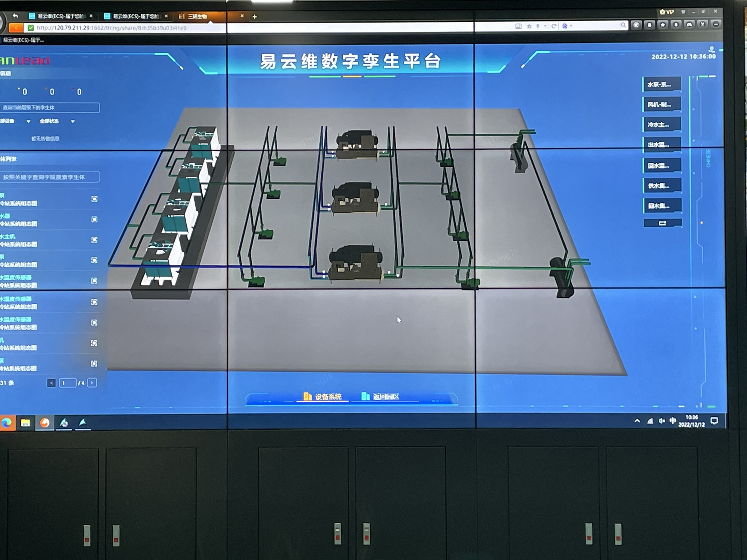Click locate icon in last twin list row
This screenshot has height=560, width=747.
94,364
